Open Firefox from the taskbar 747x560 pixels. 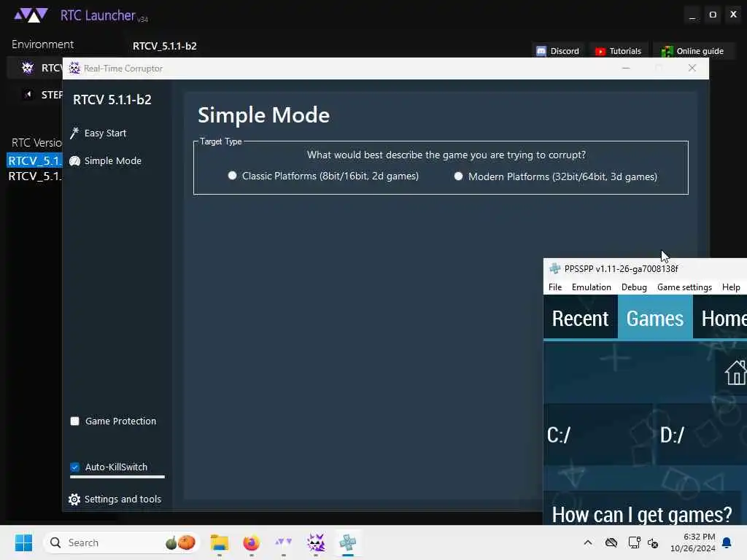pos(251,542)
